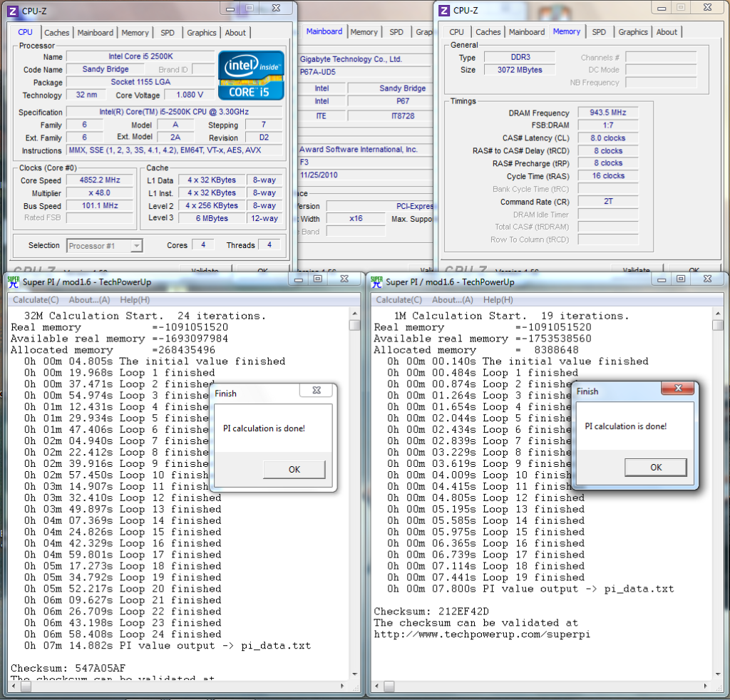Click the CAS# Latency value 8.0 clocks
The image size is (730, 700).
click(607, 138)
